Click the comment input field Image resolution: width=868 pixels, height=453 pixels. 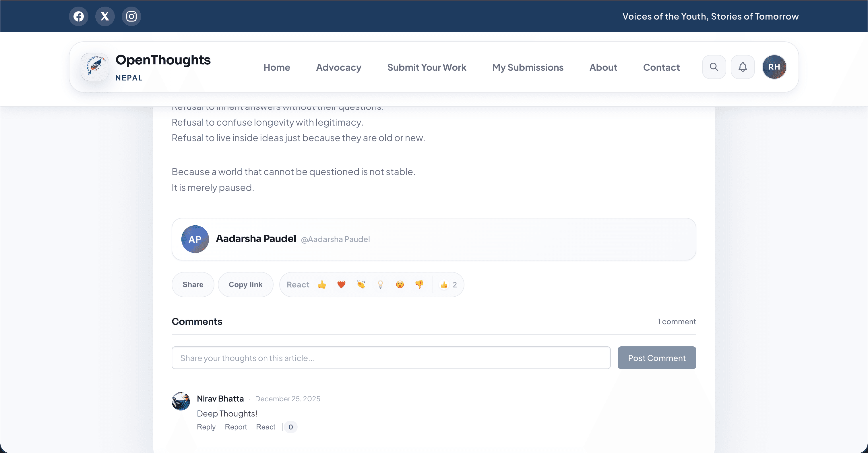391,358
